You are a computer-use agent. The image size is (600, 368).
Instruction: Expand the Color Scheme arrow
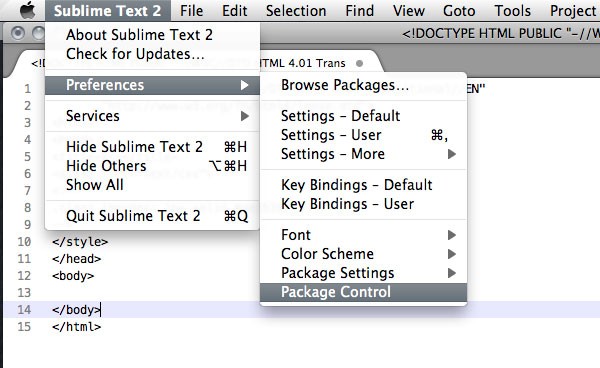click(452, 254)
